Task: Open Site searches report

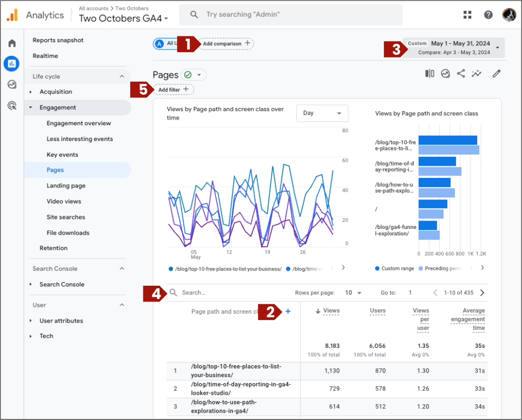Action: coord(66,217)
